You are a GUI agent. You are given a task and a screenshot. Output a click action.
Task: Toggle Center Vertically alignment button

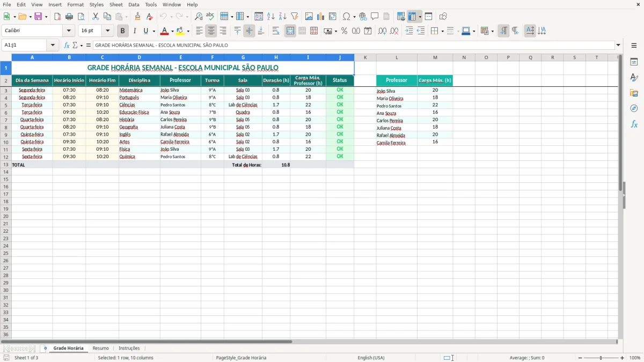249,31
